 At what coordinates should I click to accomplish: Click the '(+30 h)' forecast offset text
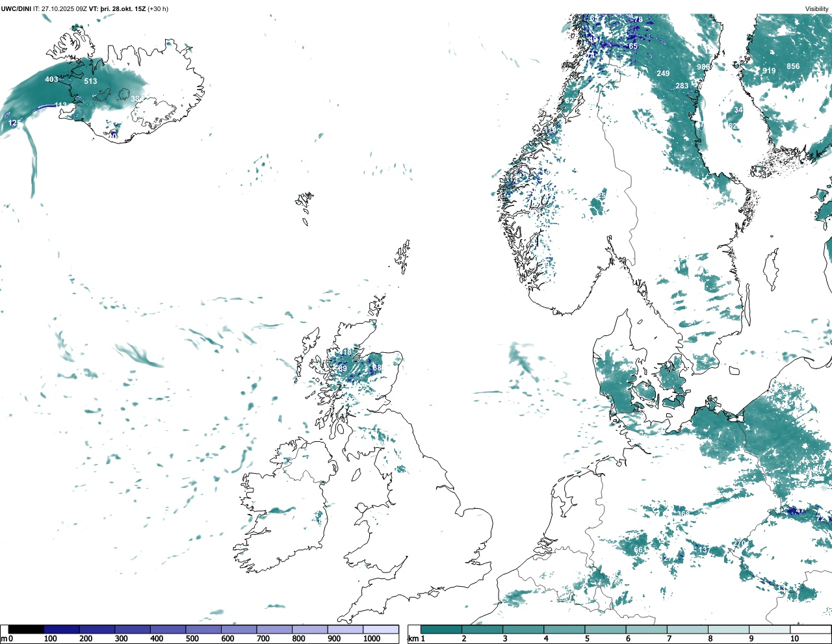[x=158, y=9]
